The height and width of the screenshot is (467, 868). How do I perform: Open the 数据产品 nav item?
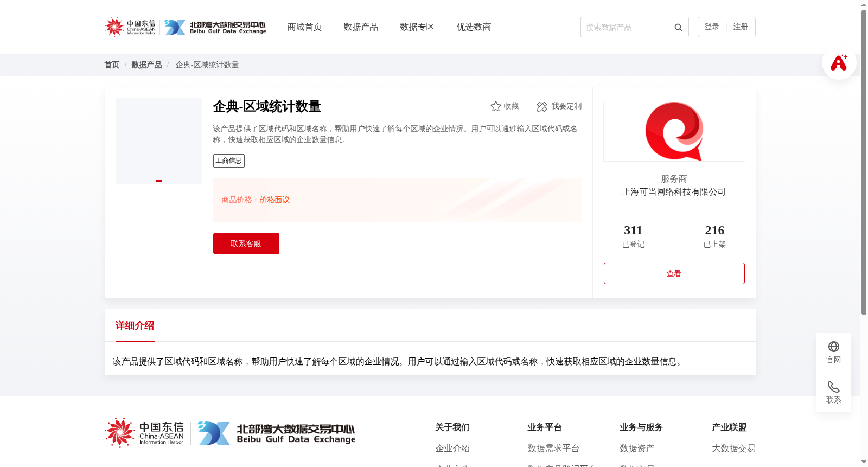[361, 27]
